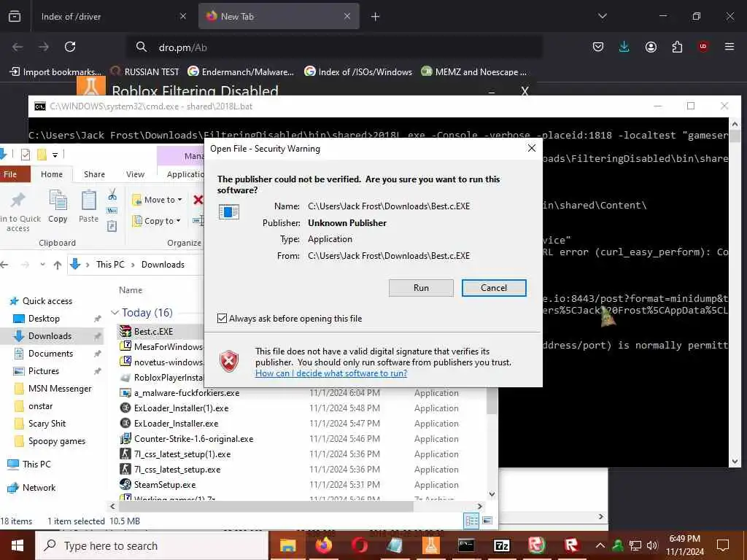Open the Scary Shit folder in the sidebar
Viewport: 747px width, 560px height.
point(47,424)
